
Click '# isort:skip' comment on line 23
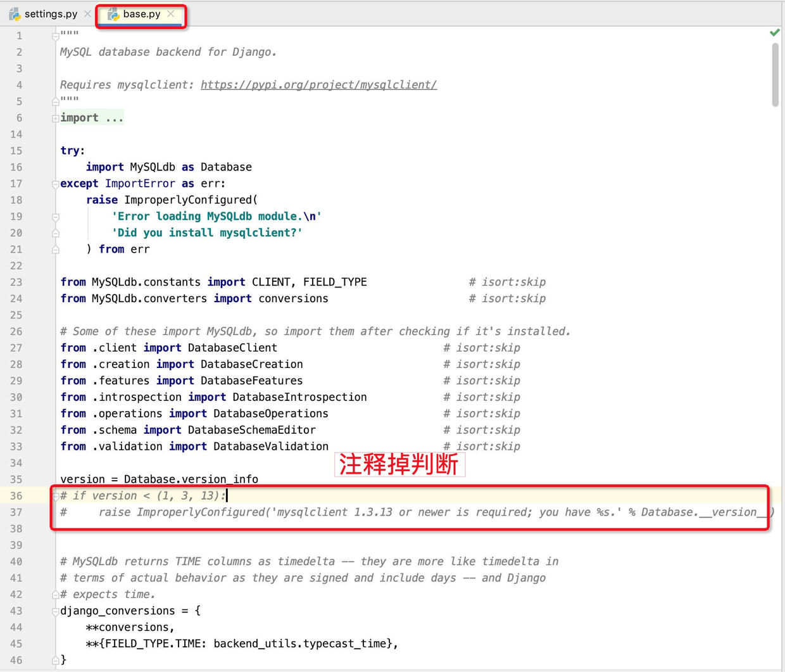(507, 282)
